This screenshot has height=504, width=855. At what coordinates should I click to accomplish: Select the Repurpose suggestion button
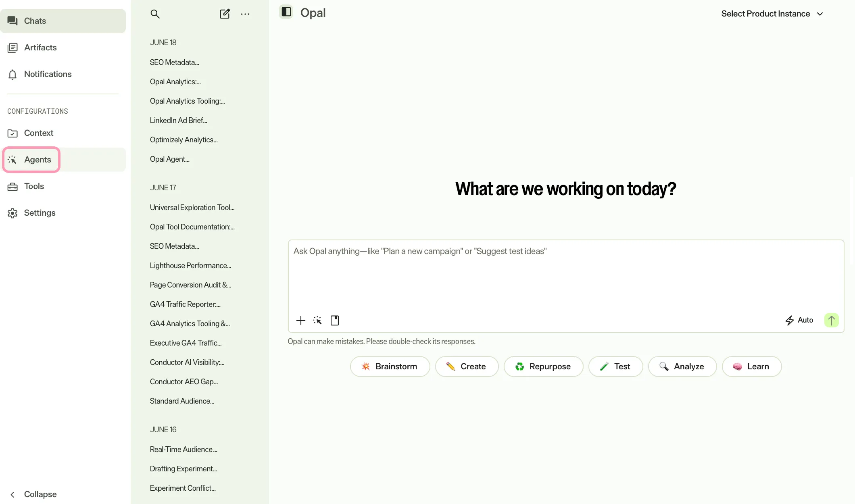click(543, 367)
